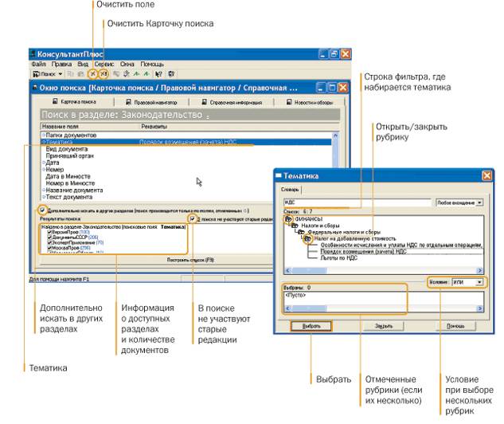Switch to the Правовой навигатор tab
504x424 pixels.
click(151, 102)
